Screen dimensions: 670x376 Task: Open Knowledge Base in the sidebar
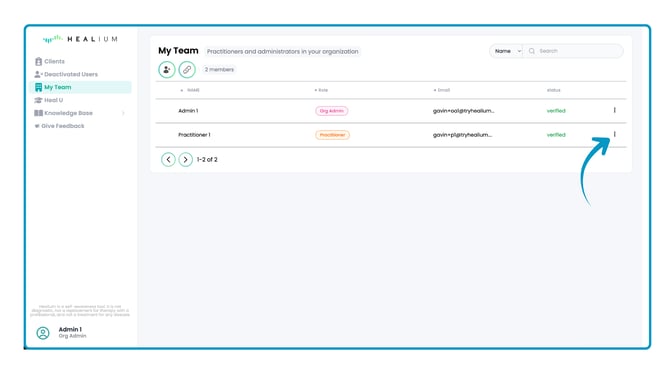click(x=63, y=113)
